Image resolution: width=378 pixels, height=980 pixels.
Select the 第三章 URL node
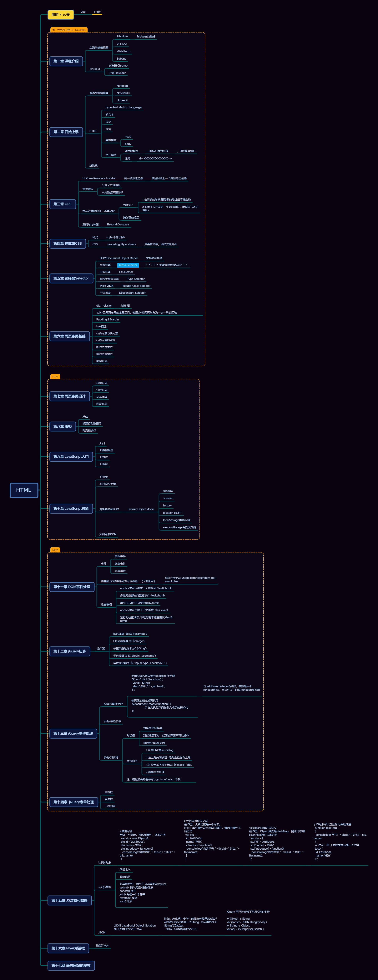63,204
